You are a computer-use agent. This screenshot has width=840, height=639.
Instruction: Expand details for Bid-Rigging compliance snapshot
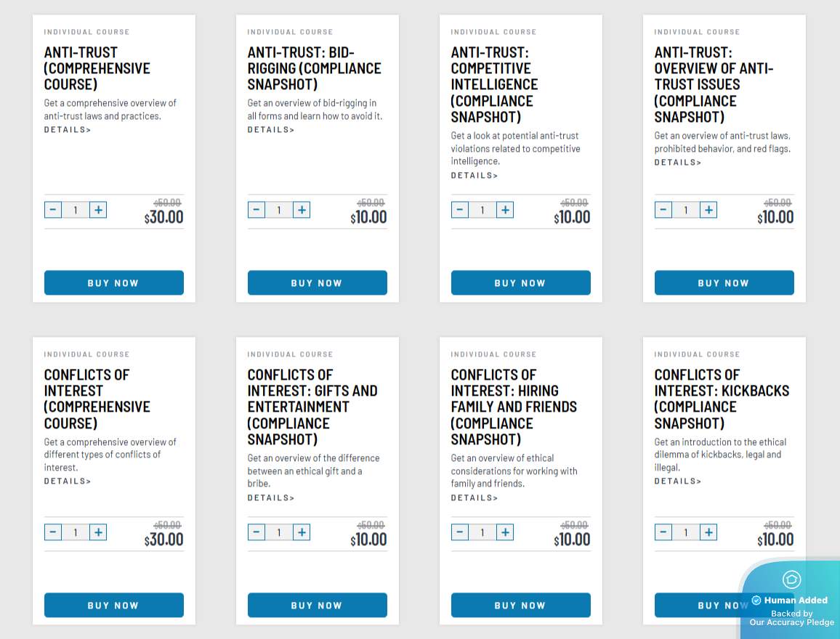(x=271, y=130)
